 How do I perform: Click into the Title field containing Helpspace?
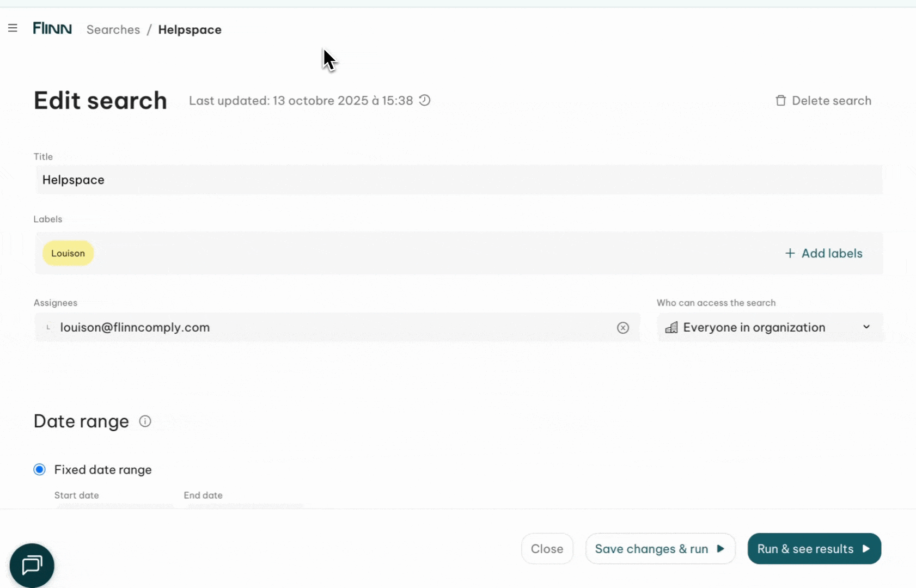(x=459, y=180)
